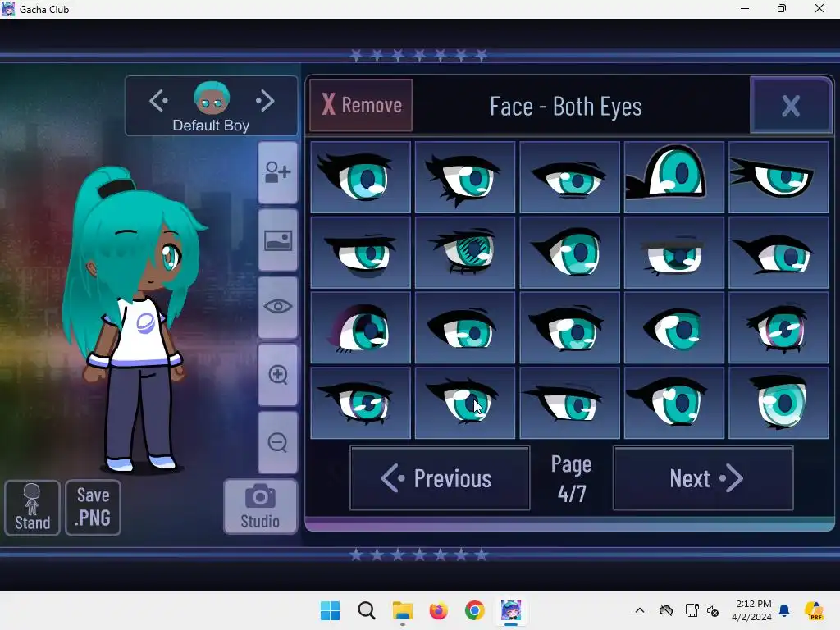This screenshot has height=630, width=840.
Task: Pick the flat gray-lid eye in second row
Action: pyautogui.click(x=674, y=253)
